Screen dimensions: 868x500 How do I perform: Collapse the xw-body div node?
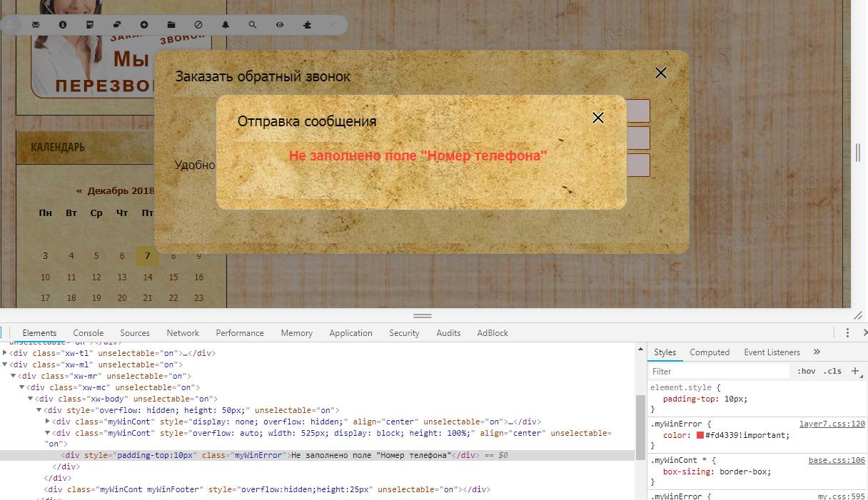point(31,399)
